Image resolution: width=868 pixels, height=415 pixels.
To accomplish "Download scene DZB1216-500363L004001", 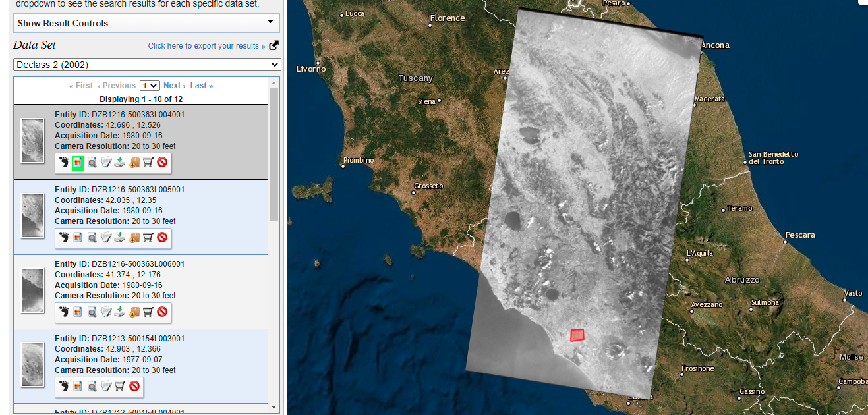I will [x=120, y=162].
